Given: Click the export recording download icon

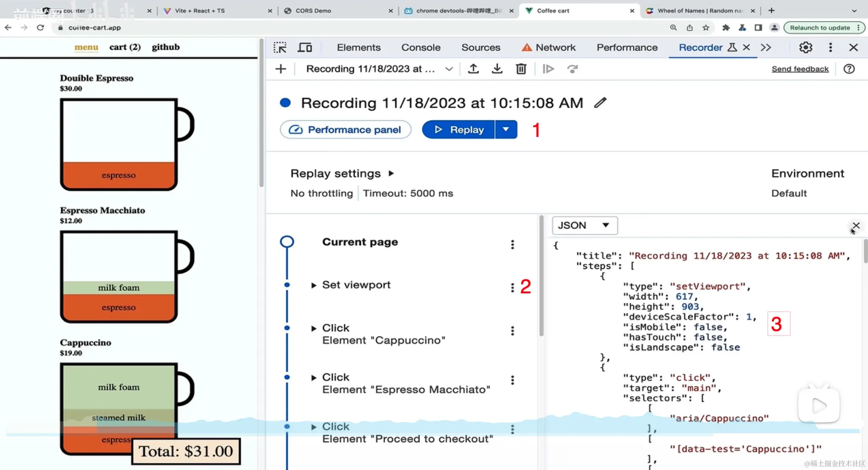Looking at the screenshot, I should (497, 69).
